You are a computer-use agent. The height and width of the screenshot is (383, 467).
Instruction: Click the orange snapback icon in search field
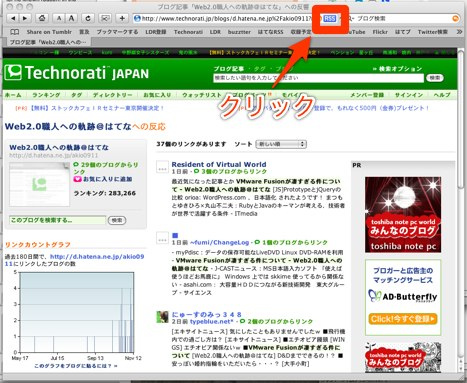[x=455, y=18]
